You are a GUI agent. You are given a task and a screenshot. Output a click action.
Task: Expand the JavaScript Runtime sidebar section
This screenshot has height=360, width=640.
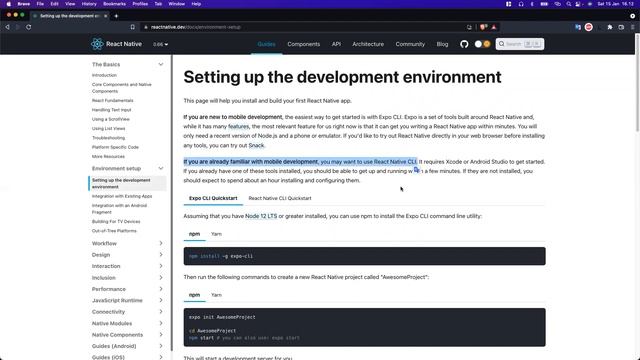tap(161, 300)
